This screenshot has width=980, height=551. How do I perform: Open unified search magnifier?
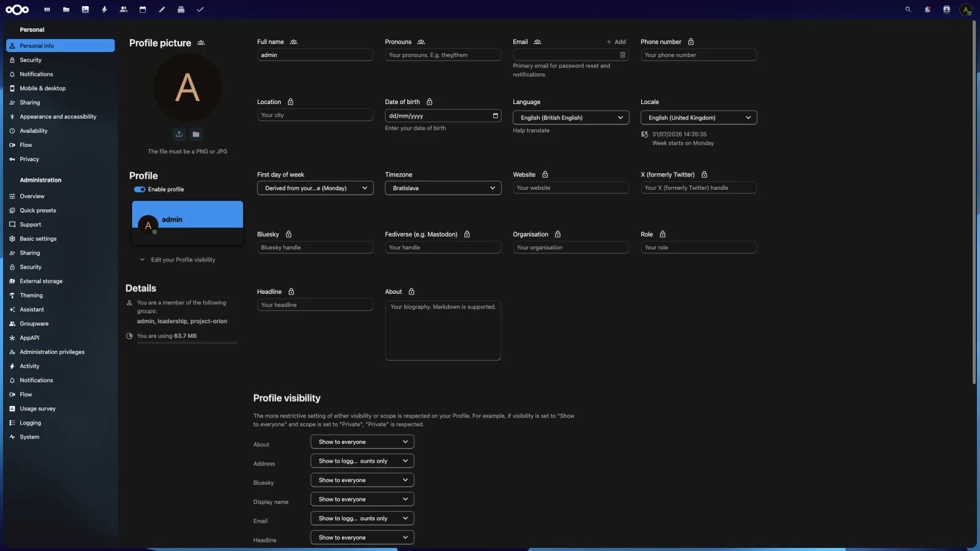pyautogui.click(x=908, y=9)
